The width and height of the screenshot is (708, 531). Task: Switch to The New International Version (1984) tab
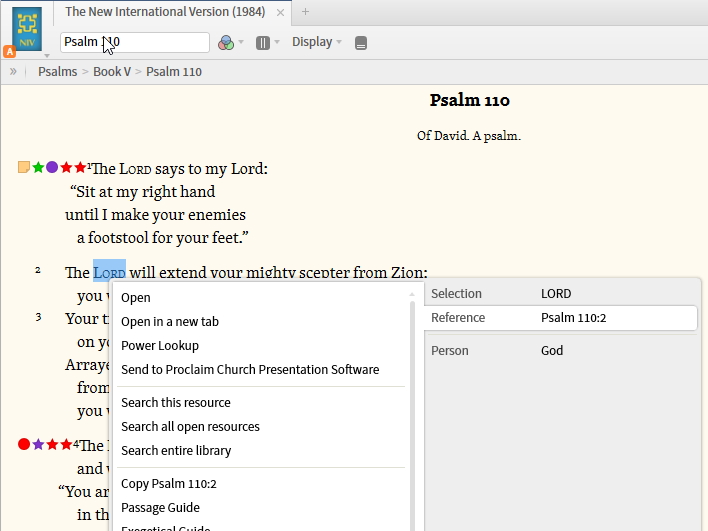tap(165, 12)
